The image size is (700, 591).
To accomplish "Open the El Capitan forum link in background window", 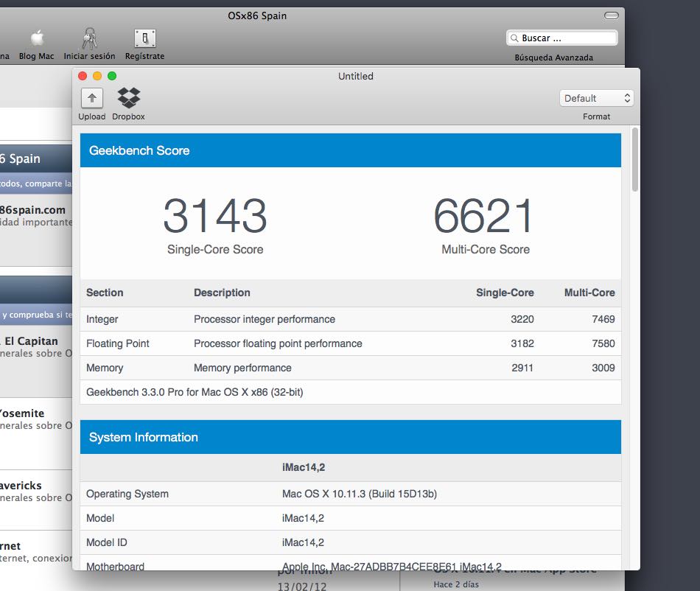I will point(31,341).
